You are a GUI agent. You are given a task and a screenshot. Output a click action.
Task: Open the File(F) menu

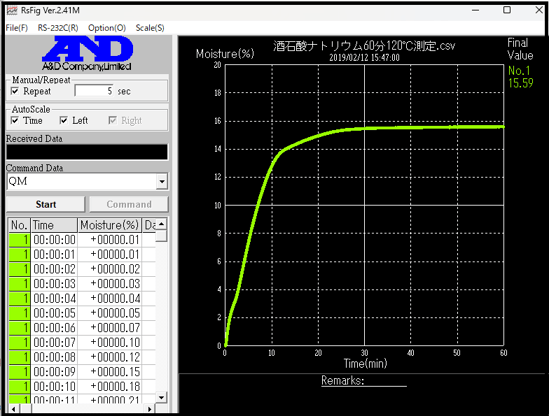[x=17, y=28]
